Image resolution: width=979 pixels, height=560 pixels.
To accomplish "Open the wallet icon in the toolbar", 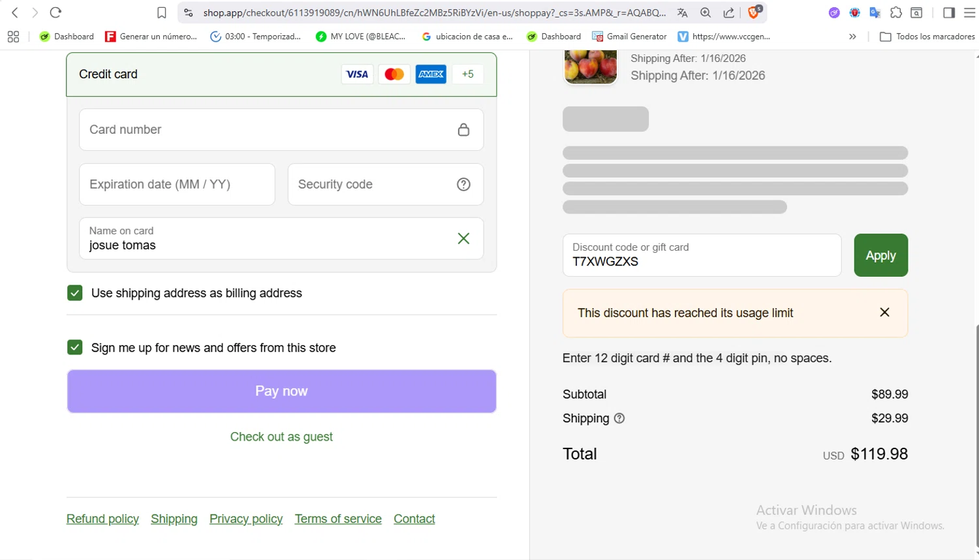I will coord(916,12).
